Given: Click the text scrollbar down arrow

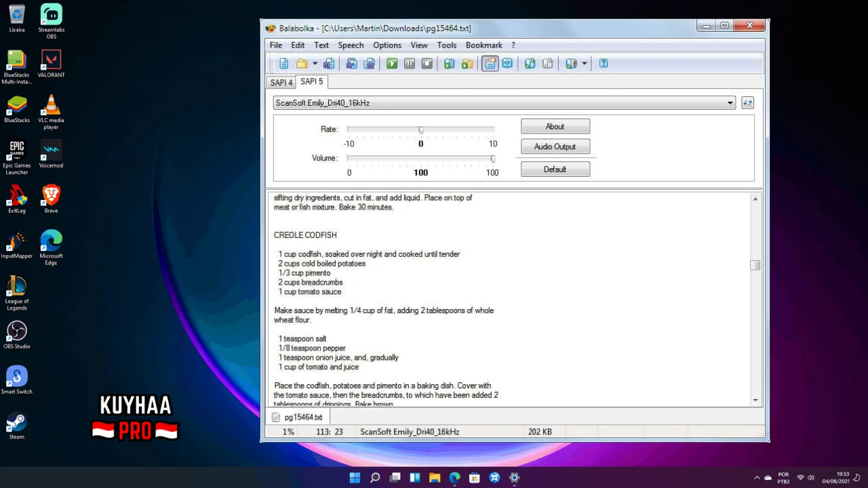Looking at the screenshot, I should (755, 400).
